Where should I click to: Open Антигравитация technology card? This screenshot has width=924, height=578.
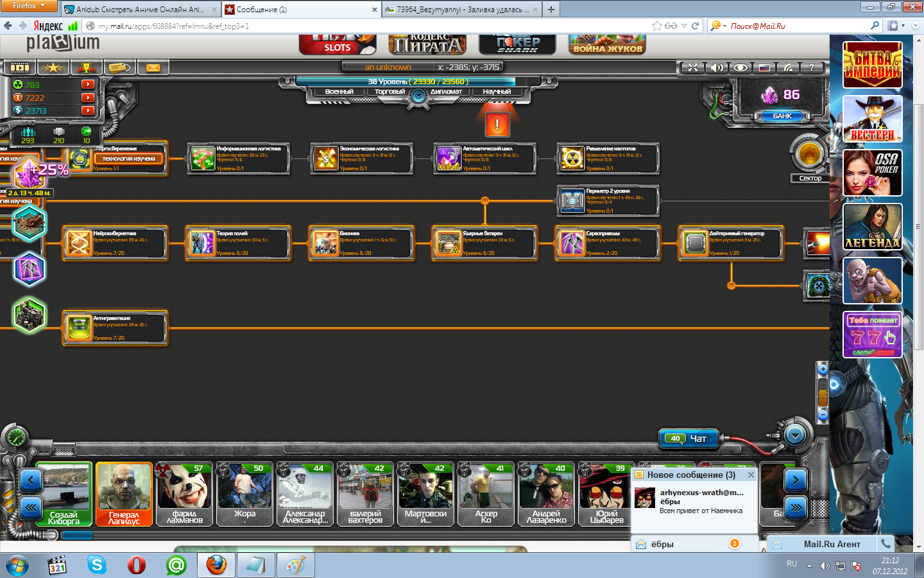(x=116, y=328)
